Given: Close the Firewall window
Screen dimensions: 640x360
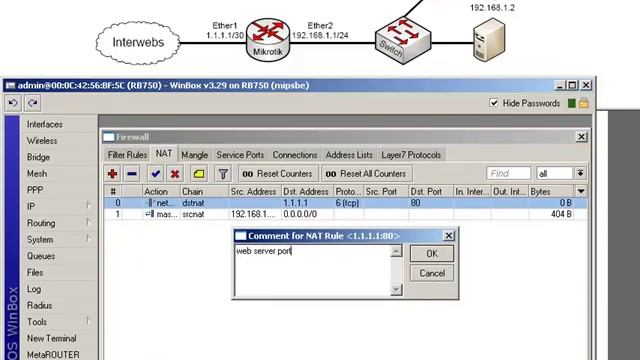Looking at the screenshot, I should pos(581,137).
